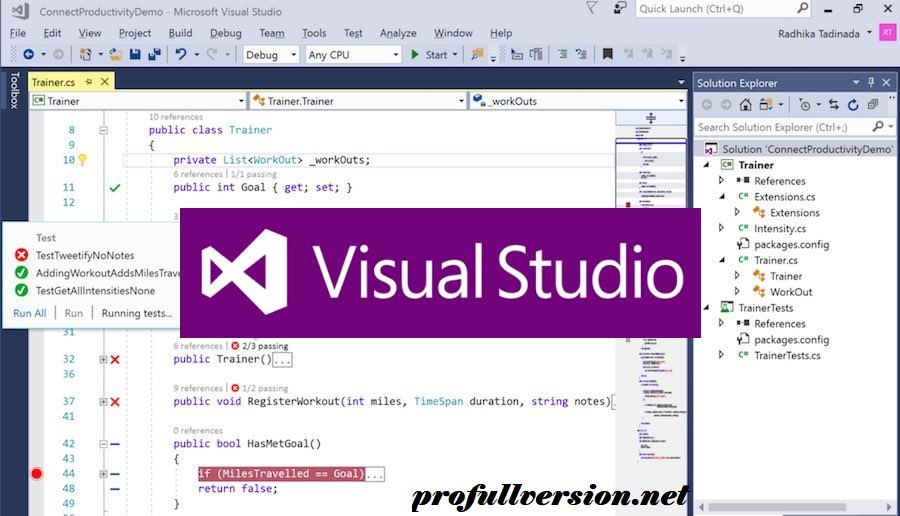
Task: Click the Navigate Backward toolbar arrow
Action: (x=28, y=55)
